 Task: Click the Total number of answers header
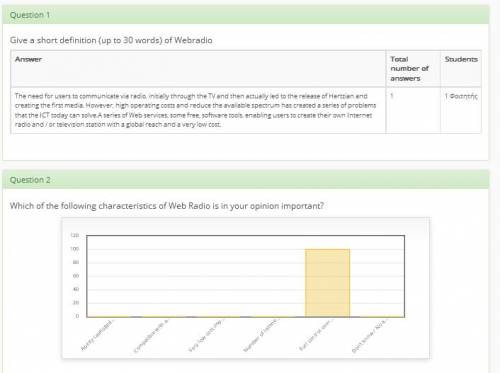pyautogui.click(x=413, y=69)
